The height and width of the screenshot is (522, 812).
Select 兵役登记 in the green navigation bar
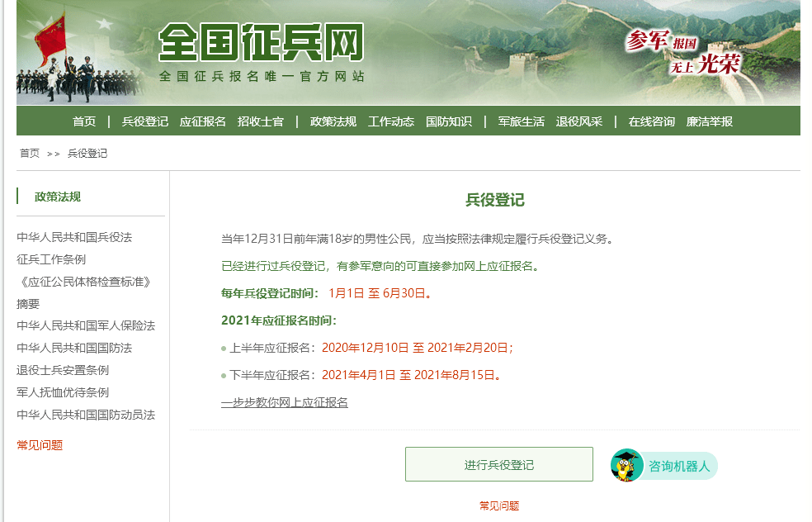[x=145, y=121]
